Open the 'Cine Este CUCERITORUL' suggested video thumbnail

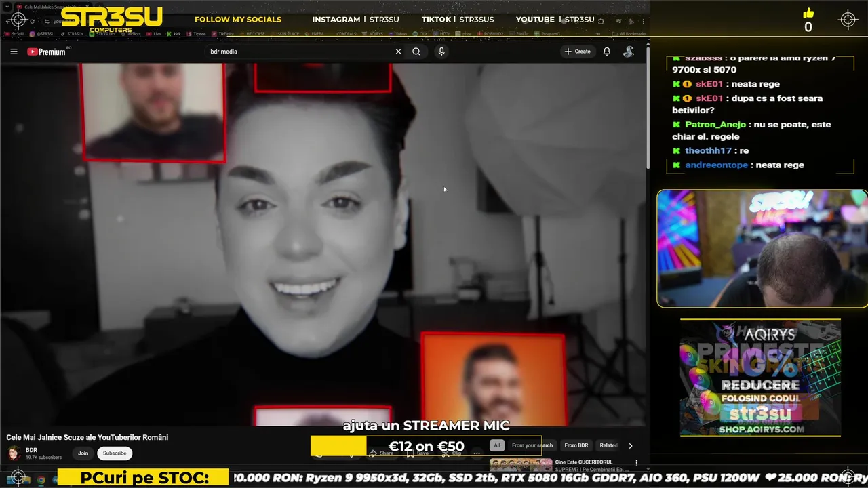521,465
